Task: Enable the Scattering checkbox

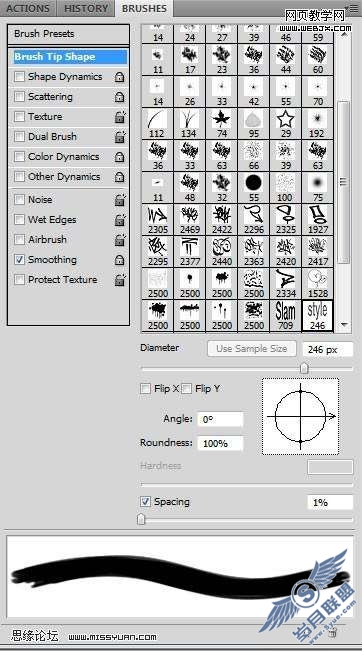Action: pyautogui.click(x=19, y=97)
